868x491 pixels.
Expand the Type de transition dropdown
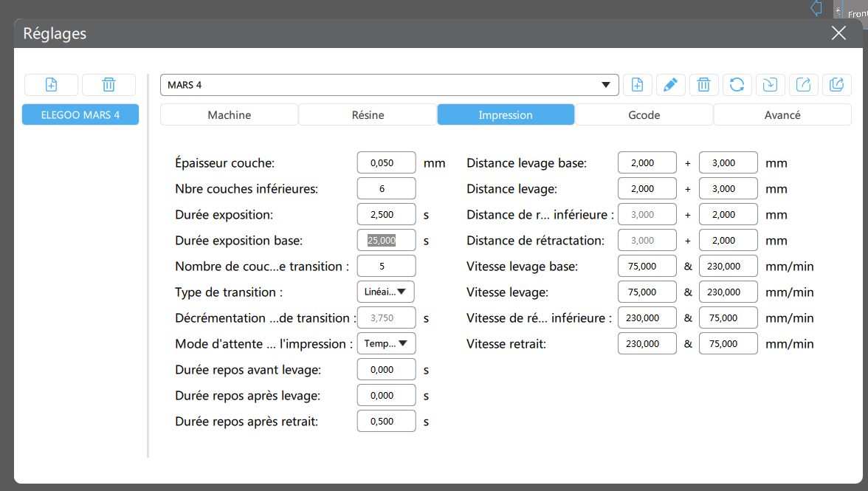pyautogui.click(x=386, y=292)
